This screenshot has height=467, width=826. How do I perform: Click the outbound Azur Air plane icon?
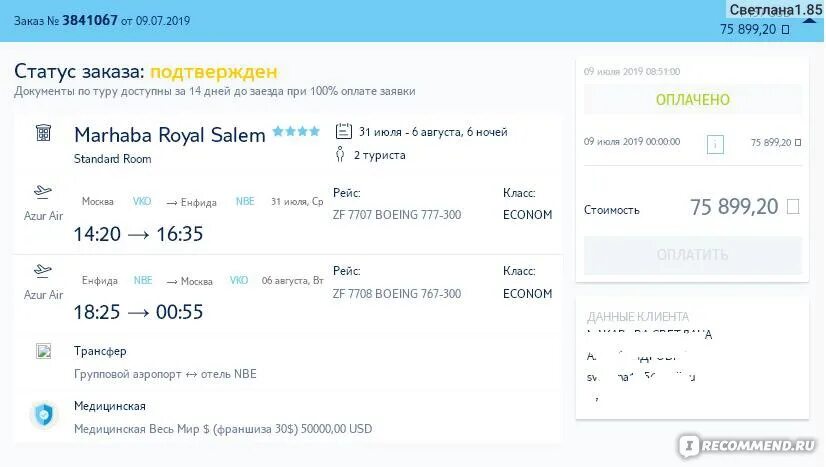[x=43, y=192]
